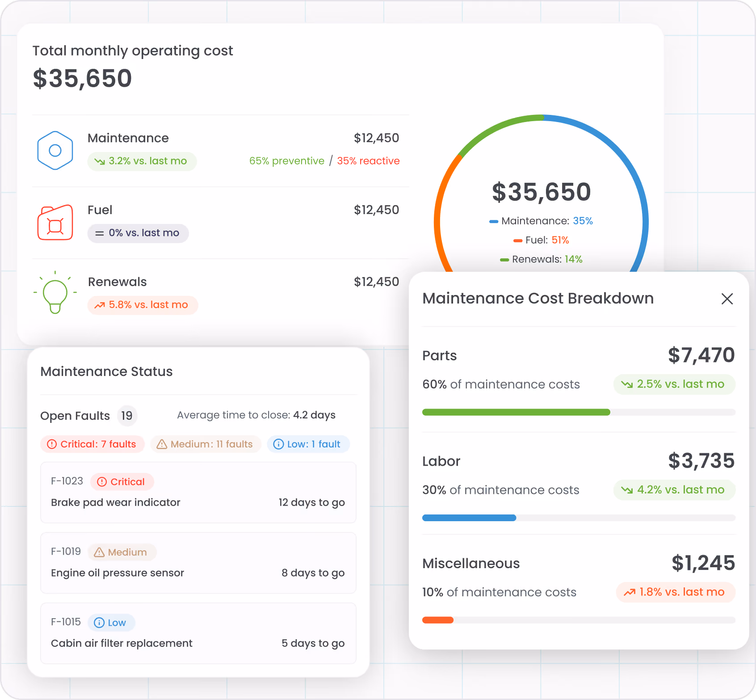Click the Open Faults count badge 19

127,416
